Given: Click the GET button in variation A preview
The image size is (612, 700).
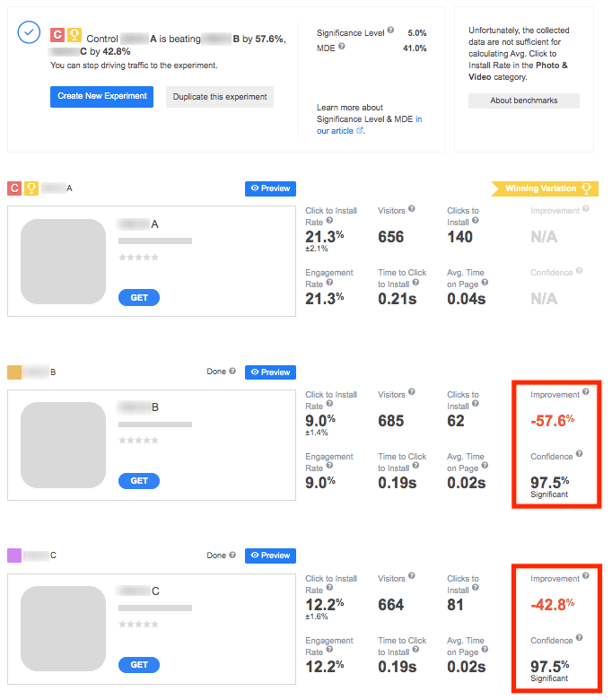Looking at the screenshot, I should tap(139, 297).
